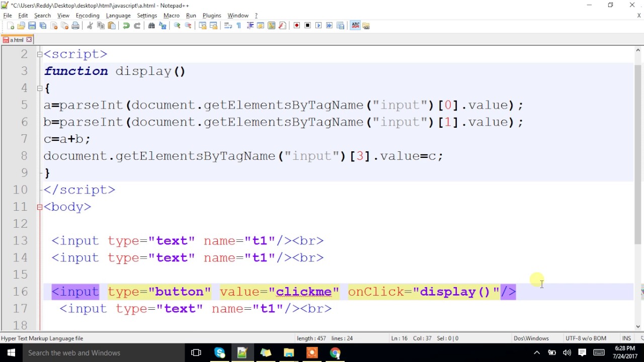The width and height of the screenshot is (644, 362).
Task: Run macro multiple times icon
Action: 330,26
